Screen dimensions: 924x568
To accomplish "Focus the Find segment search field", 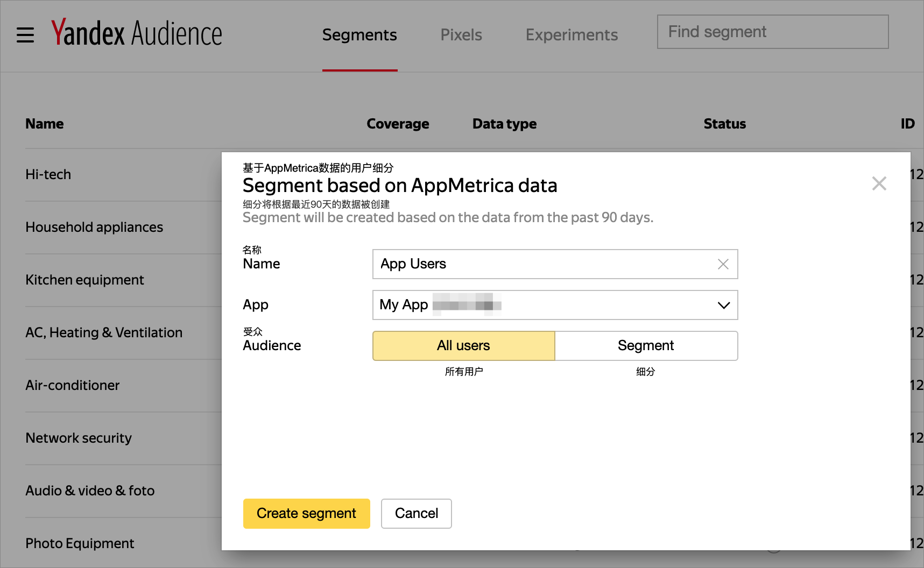I will [772, 32].
